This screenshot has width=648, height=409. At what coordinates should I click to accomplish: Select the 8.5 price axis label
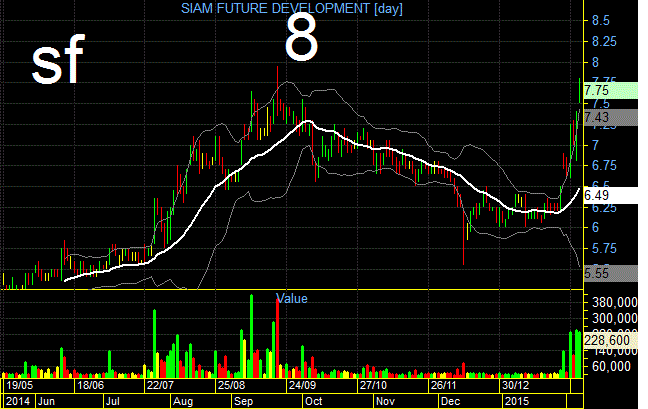coord(600,21)
